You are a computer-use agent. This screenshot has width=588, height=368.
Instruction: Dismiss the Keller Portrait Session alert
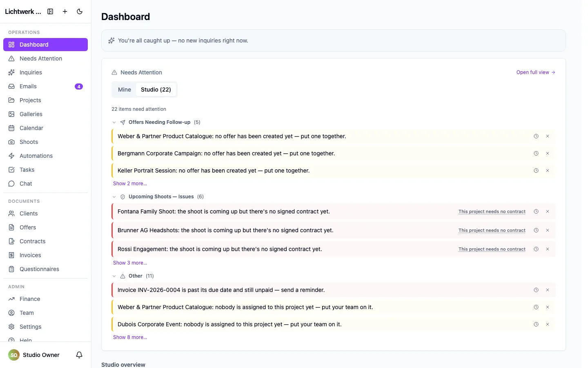pyautogui.click(x=548, y=171)
